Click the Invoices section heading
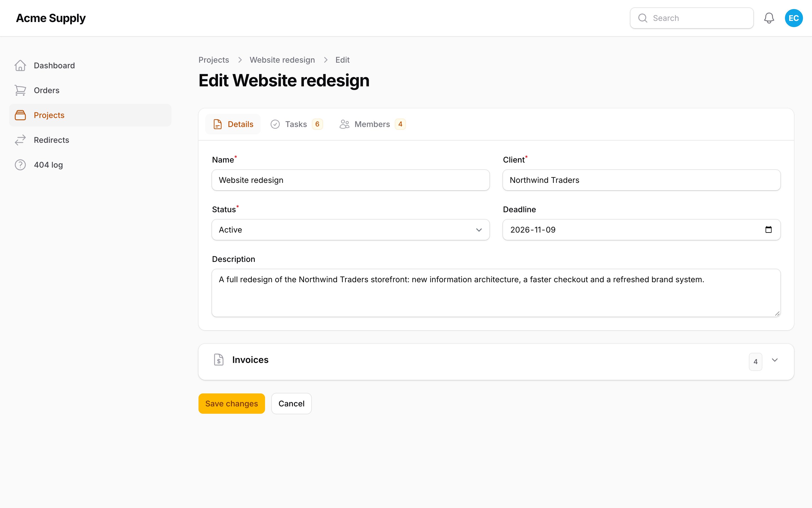The width and height of the screenshot is (812, 508). click(x=250, y=360)
